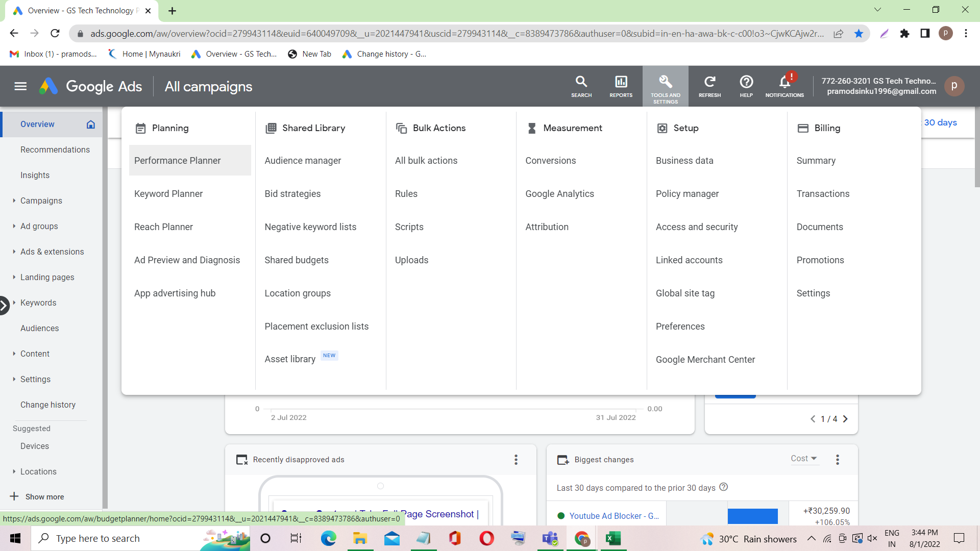
Task: Open the Help question mark icon
Action: point(746,86)
